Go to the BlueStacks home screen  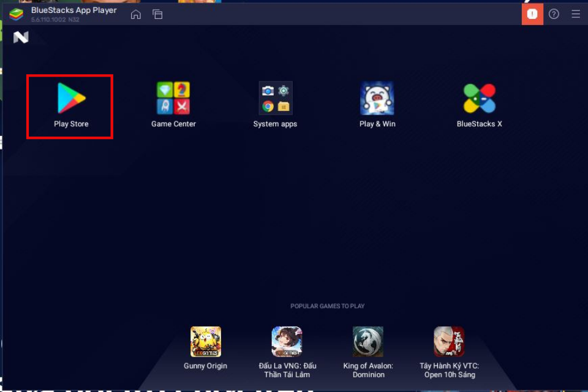pyautogui.click(x=136, y=14)
